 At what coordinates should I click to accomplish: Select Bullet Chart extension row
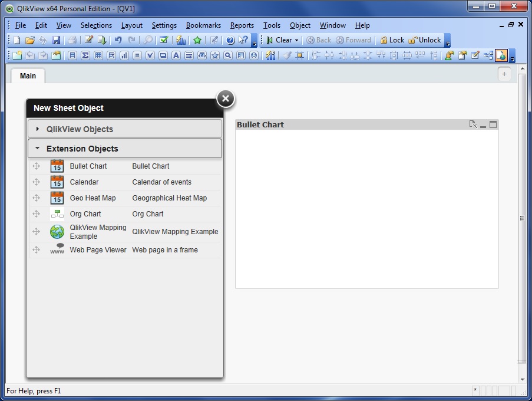tap(125, 166)
